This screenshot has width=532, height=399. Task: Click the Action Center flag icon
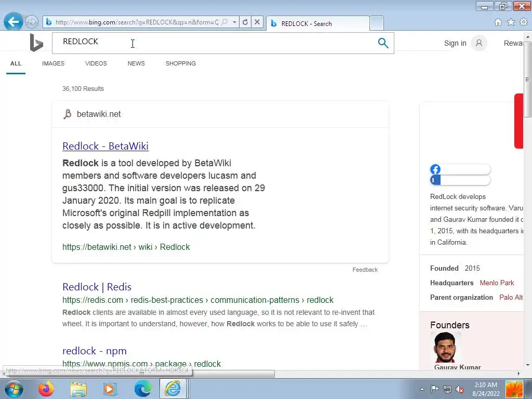click(434, 389)
